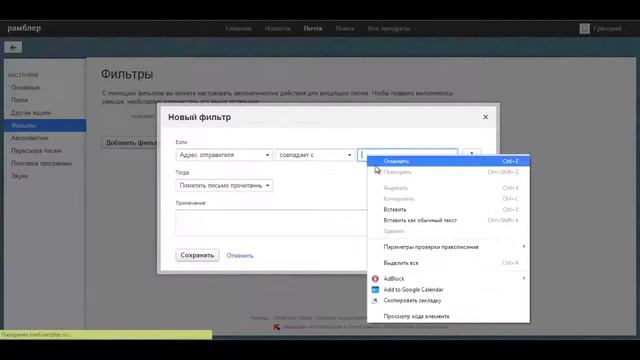Click the add-condition plus button
The width and height of the screenshot is (640, 360).
coord(471,152)
